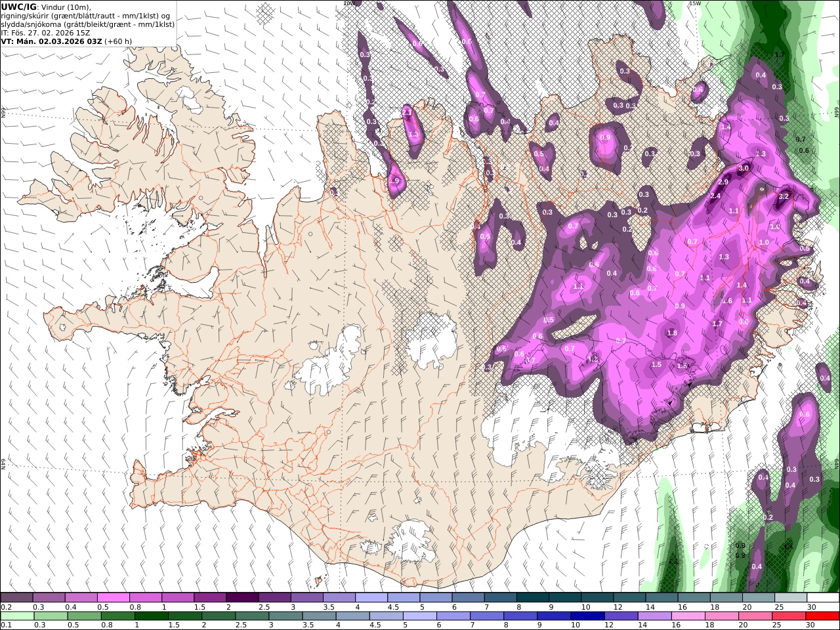Viewport: 840px width, 630px height.
Task: Click the '3.2' snowfall value on the map
Action: 784,196
